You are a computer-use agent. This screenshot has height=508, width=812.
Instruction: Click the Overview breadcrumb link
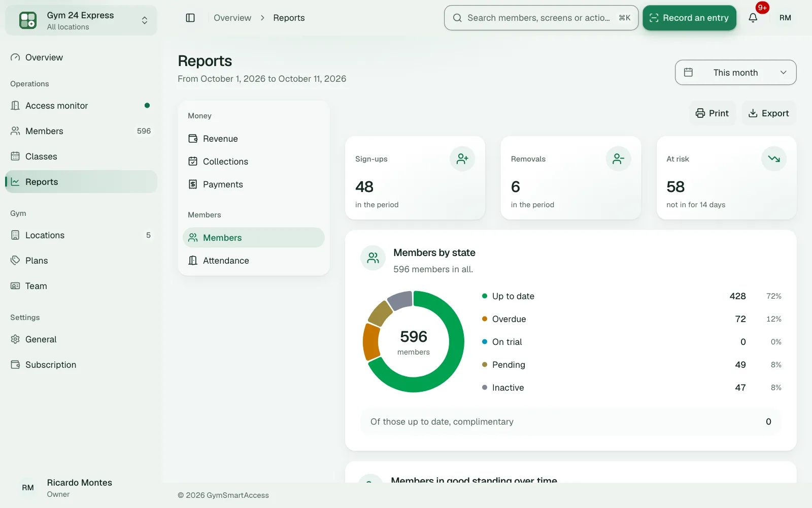(232, 18)
